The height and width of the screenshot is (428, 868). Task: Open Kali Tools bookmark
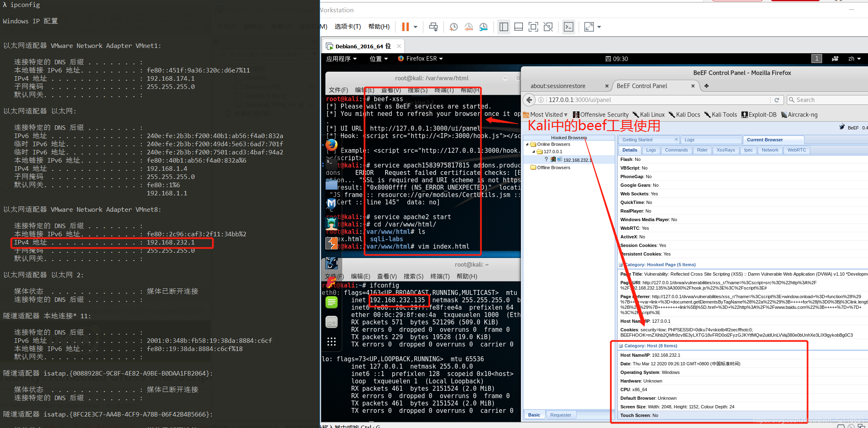click(x=720, y=115)
